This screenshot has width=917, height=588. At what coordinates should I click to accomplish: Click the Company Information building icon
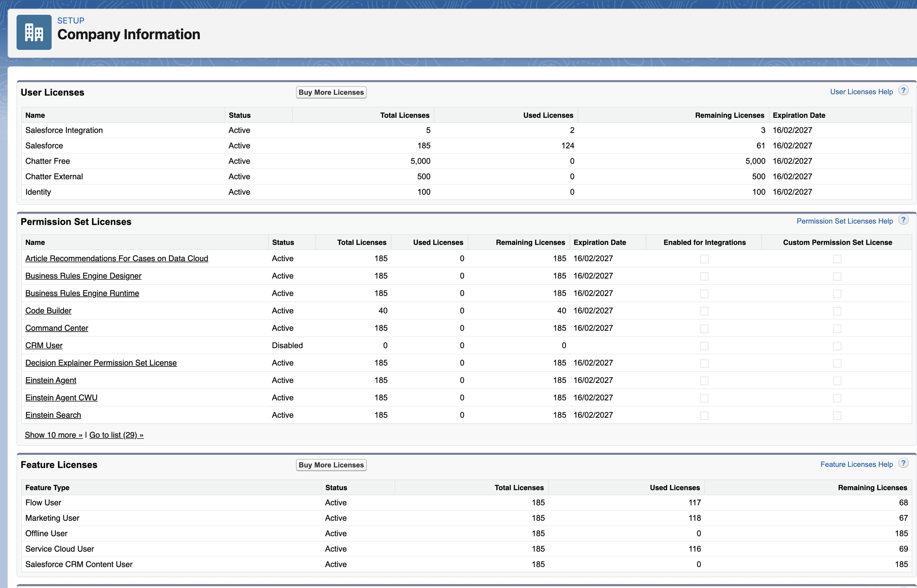34,32
